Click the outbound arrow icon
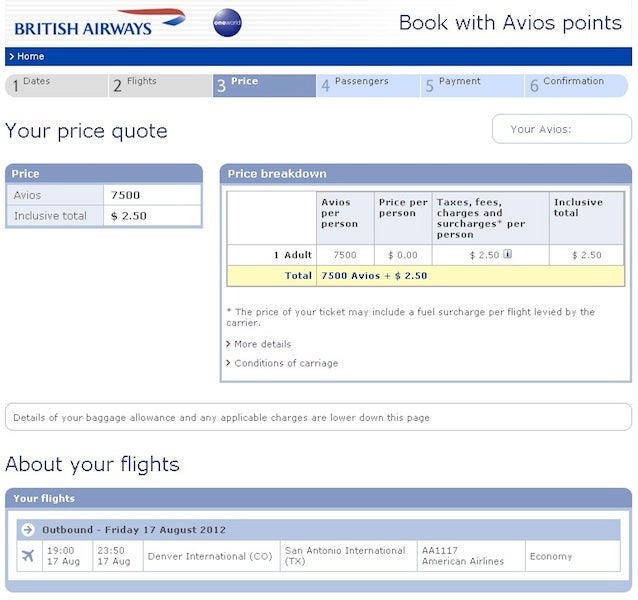 click(28, 529)
